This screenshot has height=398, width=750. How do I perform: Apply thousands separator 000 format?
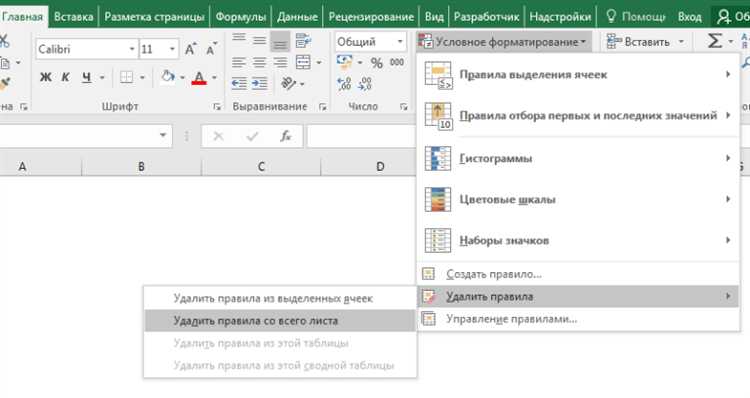tap(397, 62)
